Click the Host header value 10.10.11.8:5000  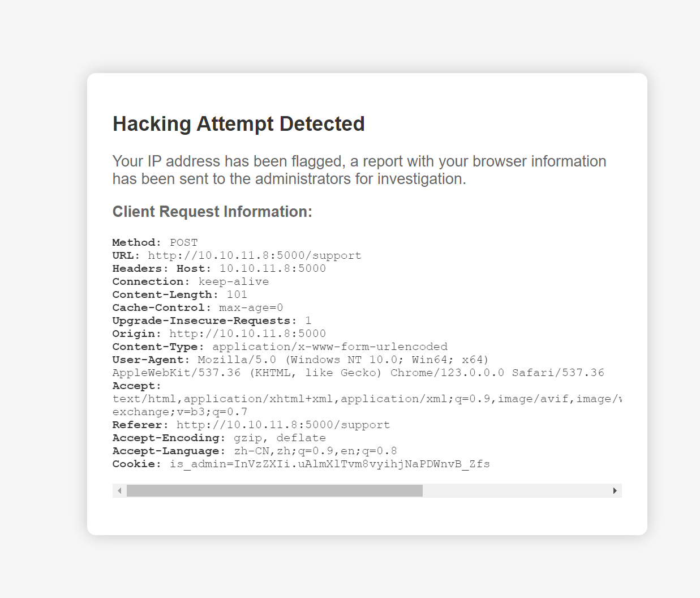[x=273, y=268]
